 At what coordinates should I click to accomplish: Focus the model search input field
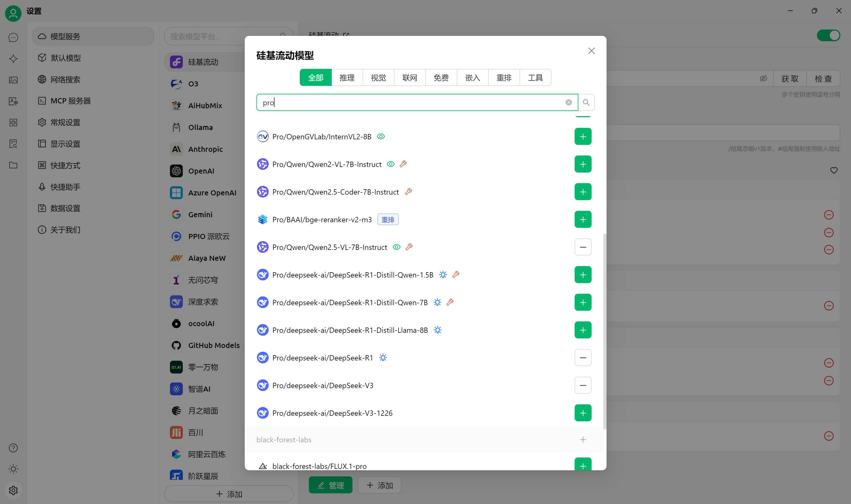[408, 102]
